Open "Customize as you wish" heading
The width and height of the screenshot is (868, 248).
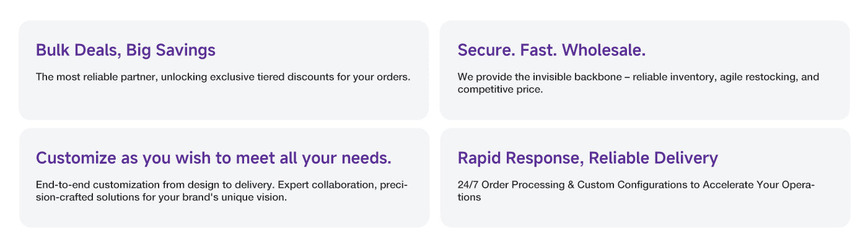(213, 158)
